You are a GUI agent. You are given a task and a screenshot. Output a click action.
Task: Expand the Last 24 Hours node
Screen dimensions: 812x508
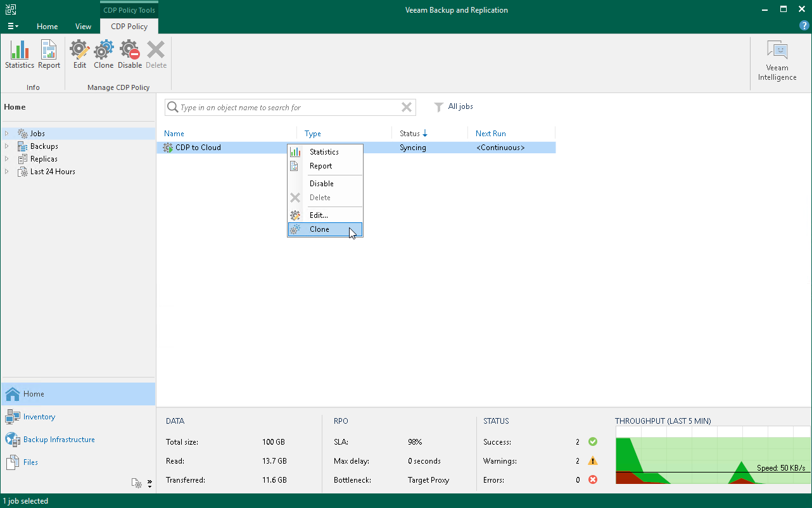coord(7,172)
